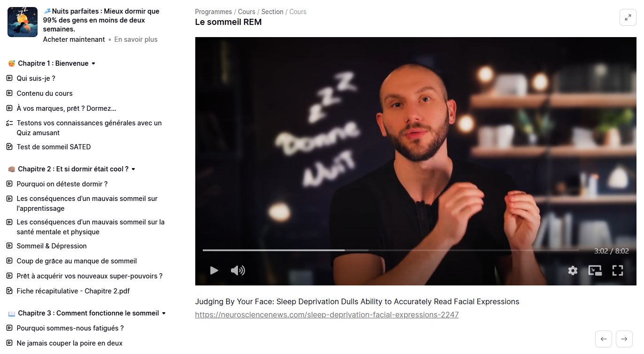The height and width of the screenshot is (354, 644).
Task: Collapse Chapitre 2 : Et si dormir était cool
Action: point(133,169)
